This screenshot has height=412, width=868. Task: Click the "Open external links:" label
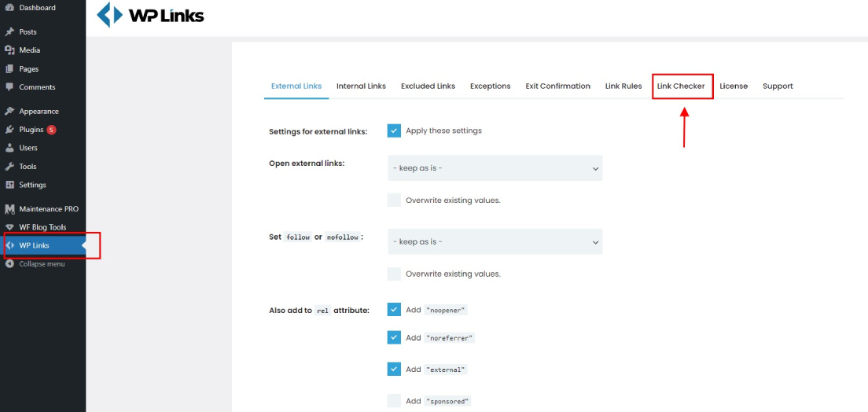tap(307, 164)
